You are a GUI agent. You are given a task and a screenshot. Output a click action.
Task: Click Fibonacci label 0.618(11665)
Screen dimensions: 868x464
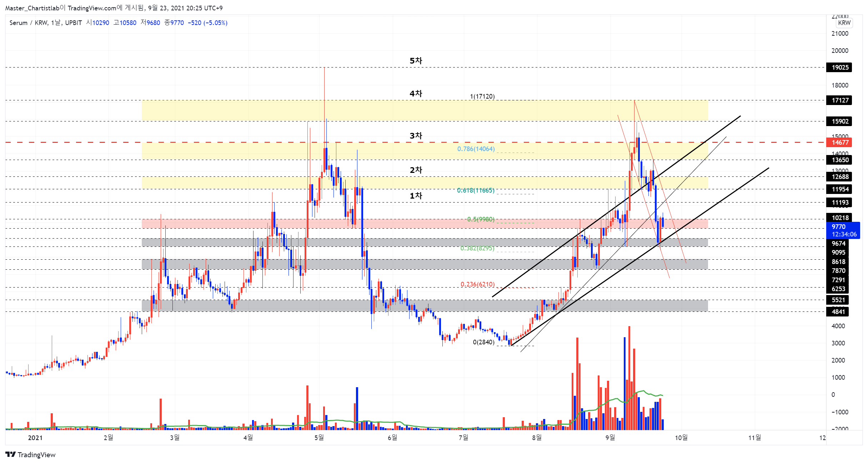[x=476, y=190]
